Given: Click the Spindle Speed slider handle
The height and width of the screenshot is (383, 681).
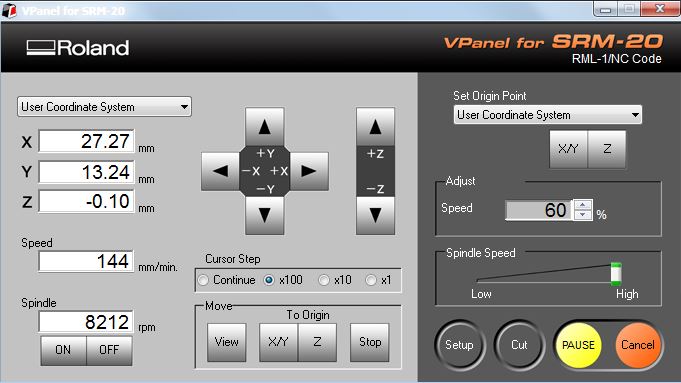Looking at the screenshot, I should (616, 274).
